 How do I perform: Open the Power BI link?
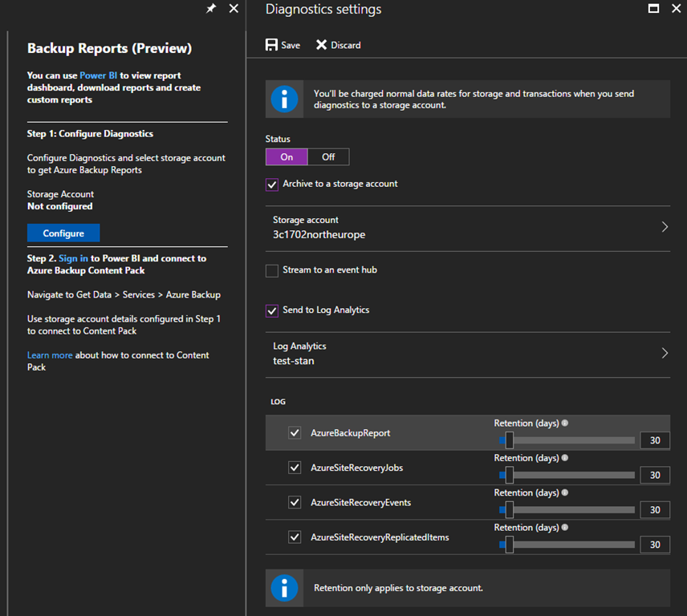[98, 75]
